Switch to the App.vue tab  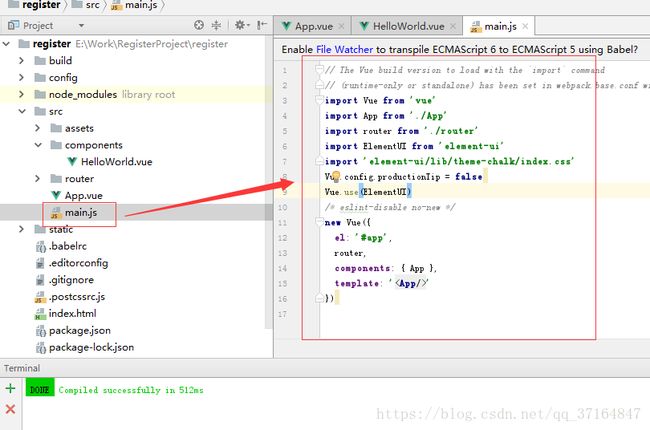[x=313, y=26]
